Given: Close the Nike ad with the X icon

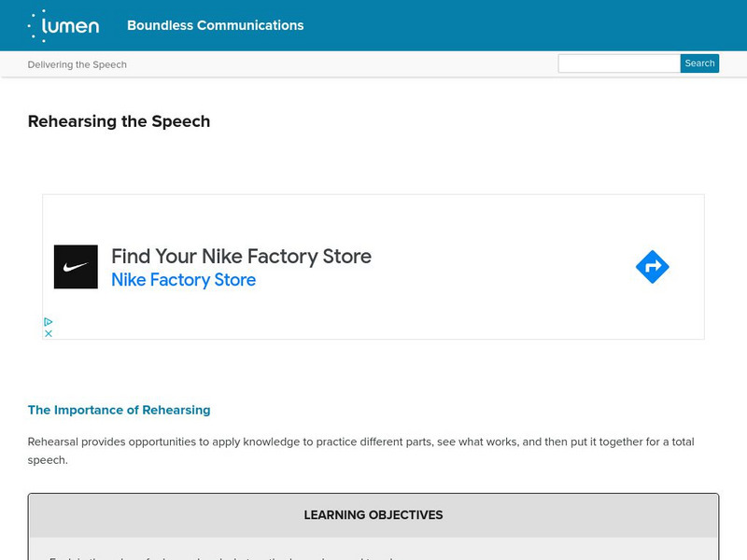Looking at the screenshot, I should tap(49, 333).
